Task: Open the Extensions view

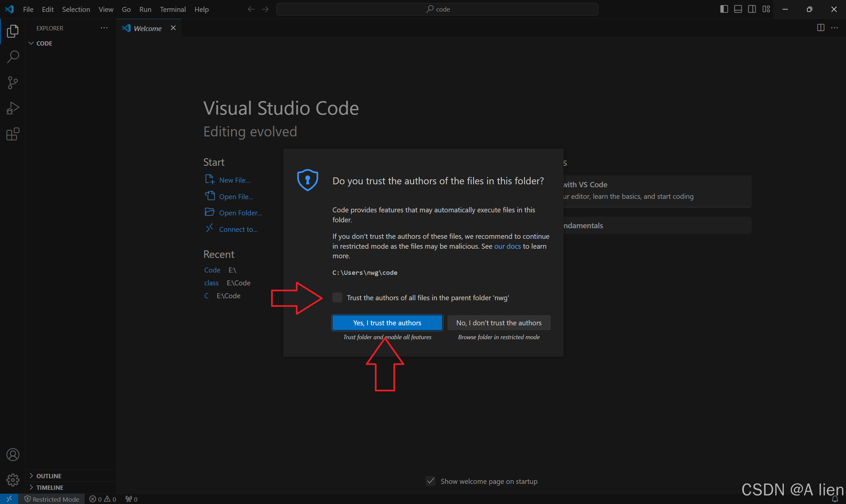Action: pos(13,134)
